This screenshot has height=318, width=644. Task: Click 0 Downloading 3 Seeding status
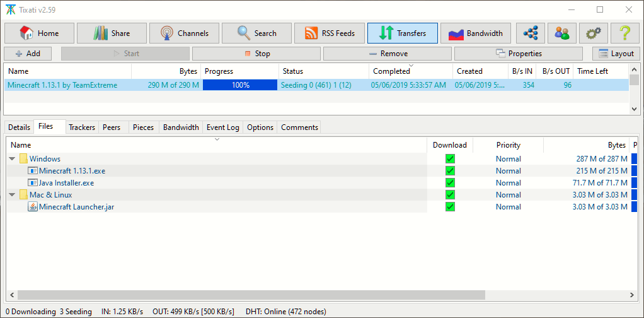49,312
